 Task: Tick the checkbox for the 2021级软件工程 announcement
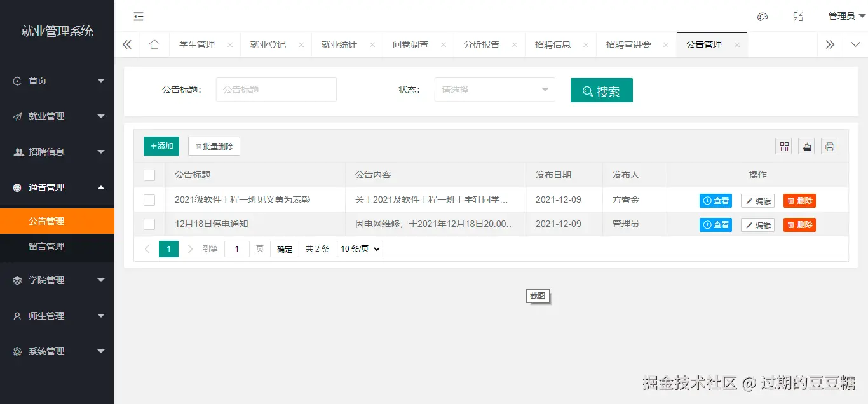pos(149,200)
